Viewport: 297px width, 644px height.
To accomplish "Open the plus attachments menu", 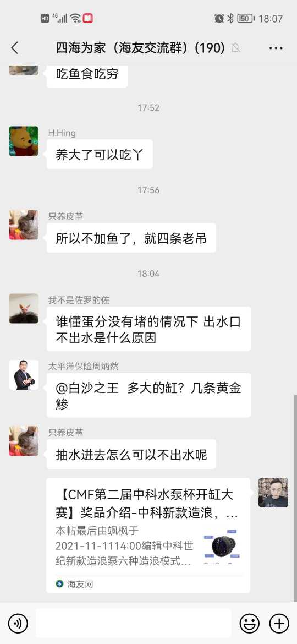I will pos(279,624).
